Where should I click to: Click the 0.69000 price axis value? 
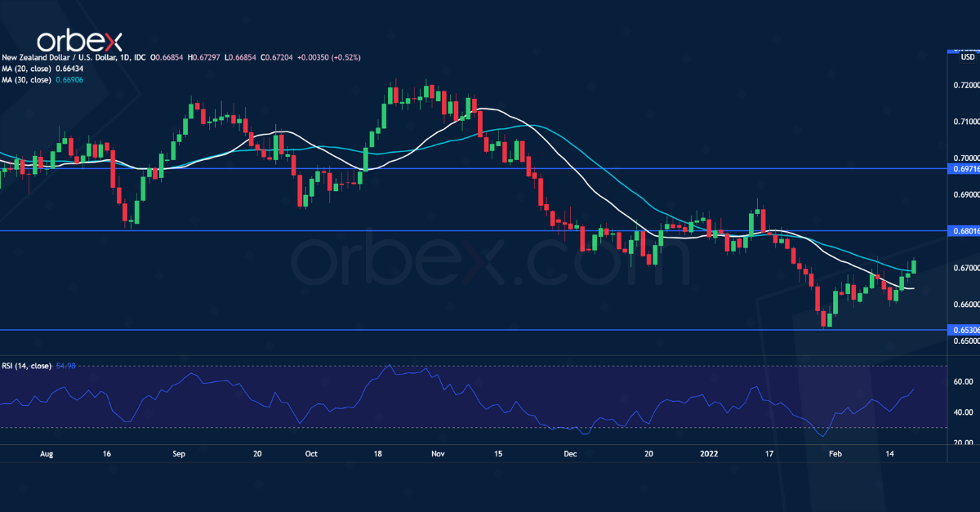point(966,195)
